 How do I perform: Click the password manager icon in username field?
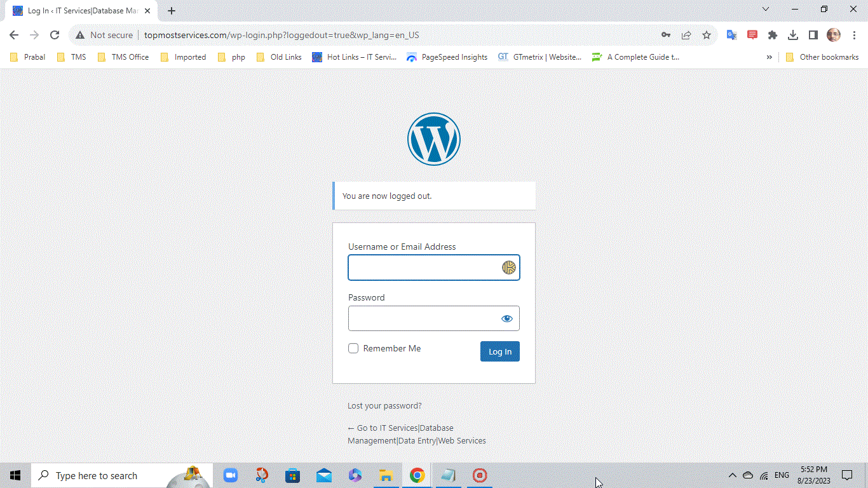[508, 268]
